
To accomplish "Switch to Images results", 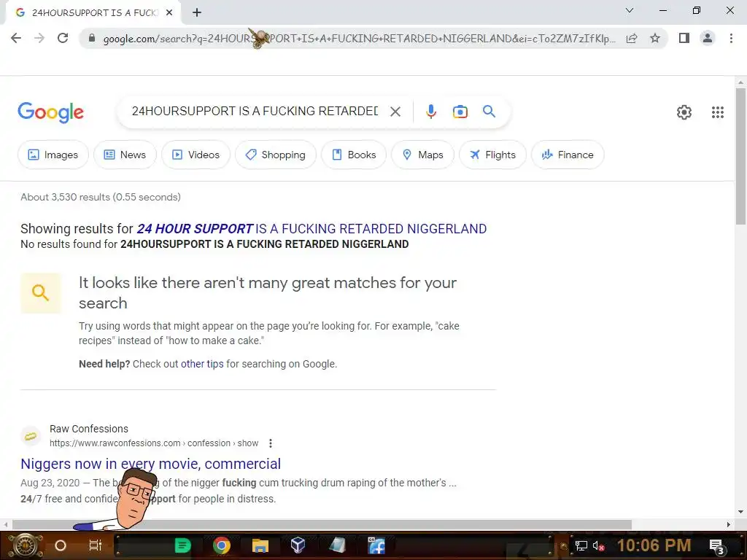I will tap(53, 155).
